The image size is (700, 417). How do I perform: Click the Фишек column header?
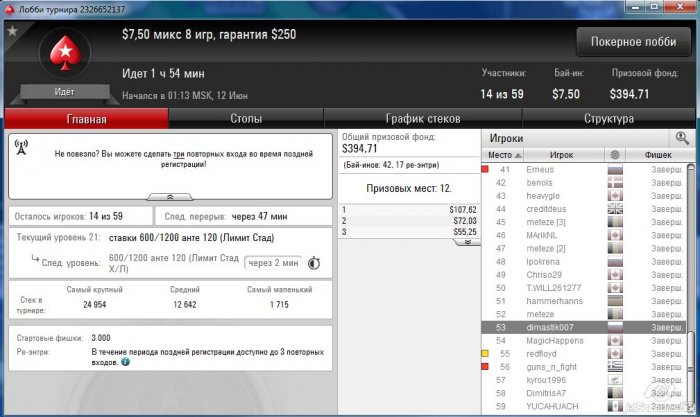(x=658, y=155)
